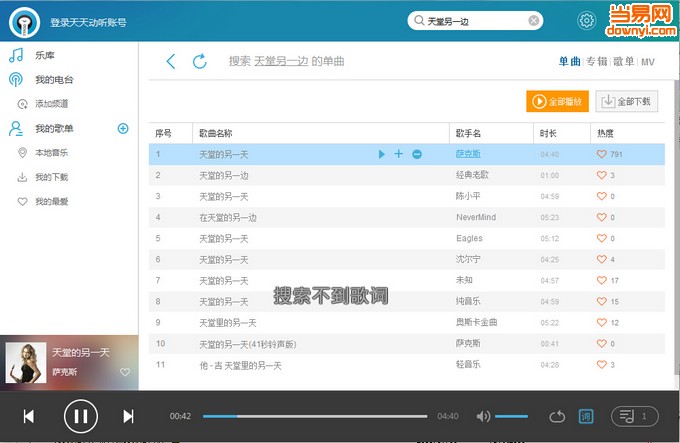The height and width of the screenshot is (443, 680).
Task: Change the loop play mode
Action: [x=557, y=417]
